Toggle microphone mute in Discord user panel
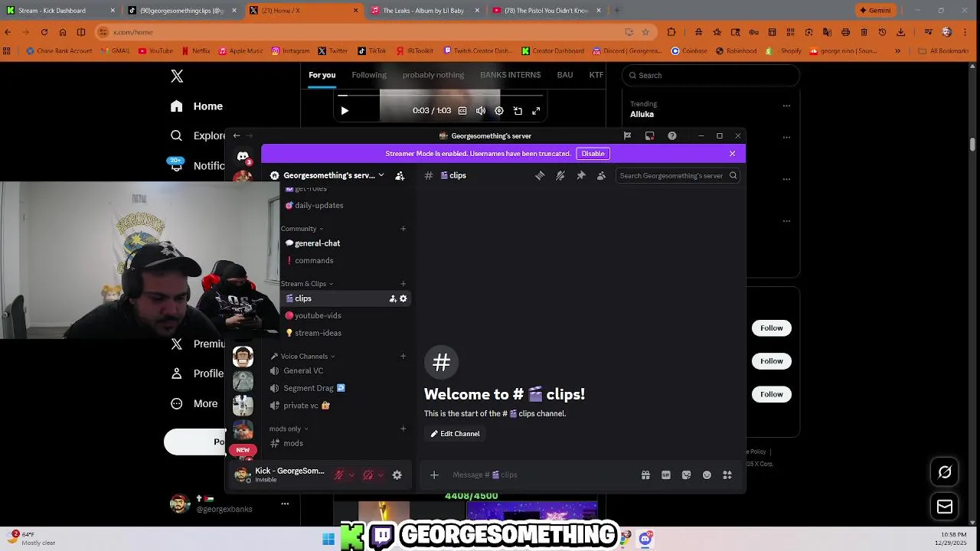Screen dimensions: 980x551 338,475
